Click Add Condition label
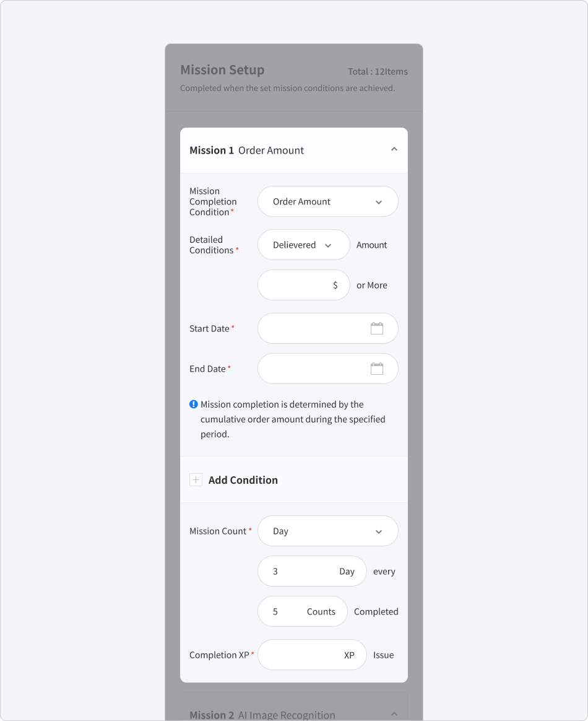 coord(243,480)
